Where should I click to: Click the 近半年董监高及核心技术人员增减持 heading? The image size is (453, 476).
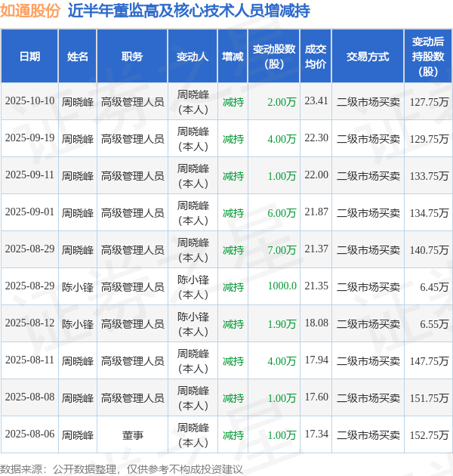click(x=189, y=11)
